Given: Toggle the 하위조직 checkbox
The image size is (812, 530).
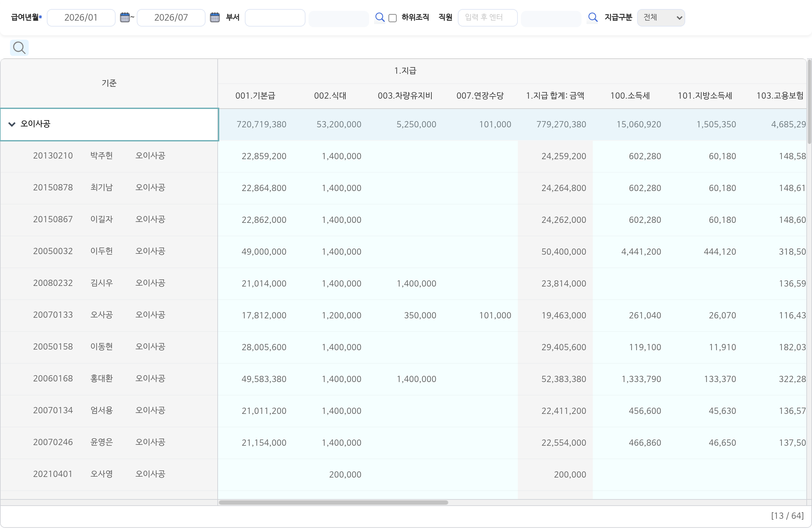Looking at the screenshot, I should [x=393, y=18].
